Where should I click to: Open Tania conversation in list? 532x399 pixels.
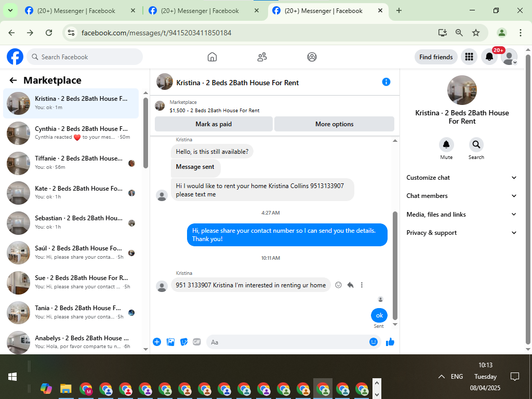tap(71, 312)
